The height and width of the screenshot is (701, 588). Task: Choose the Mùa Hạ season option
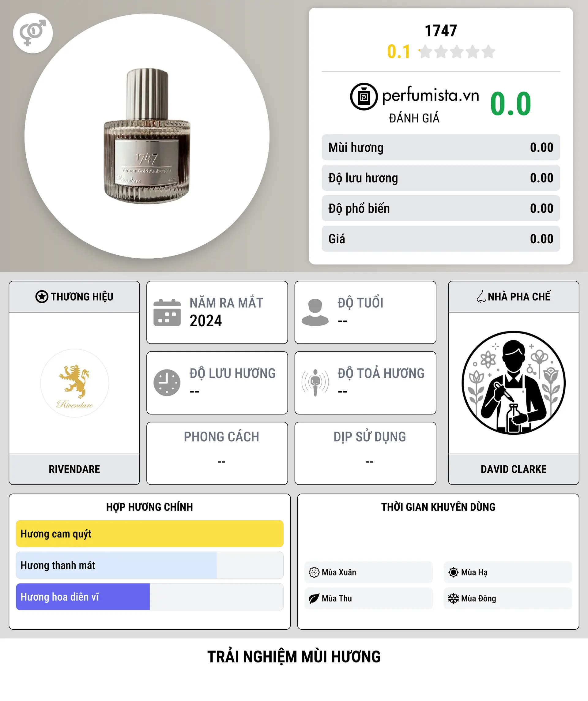(x=508, y=572)
